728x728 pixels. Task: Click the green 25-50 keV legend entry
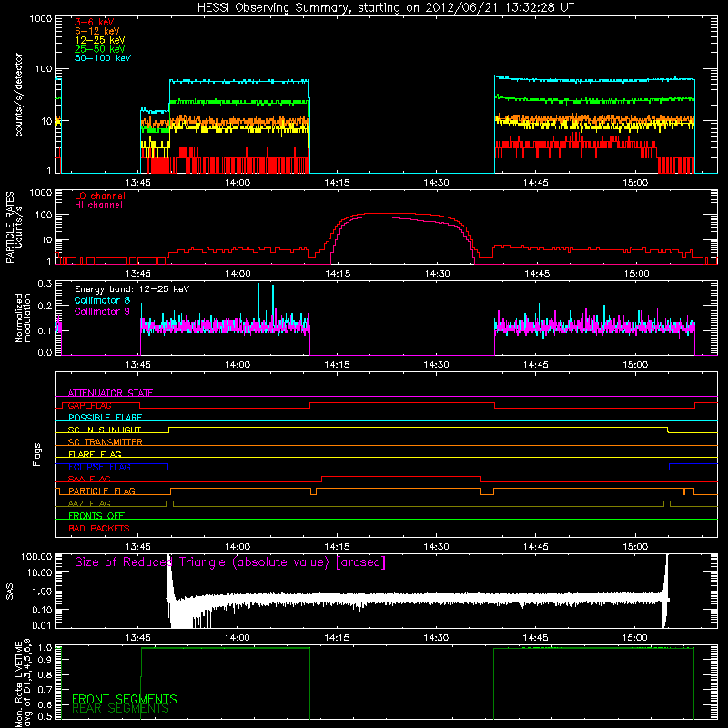(x=100, y=49)
